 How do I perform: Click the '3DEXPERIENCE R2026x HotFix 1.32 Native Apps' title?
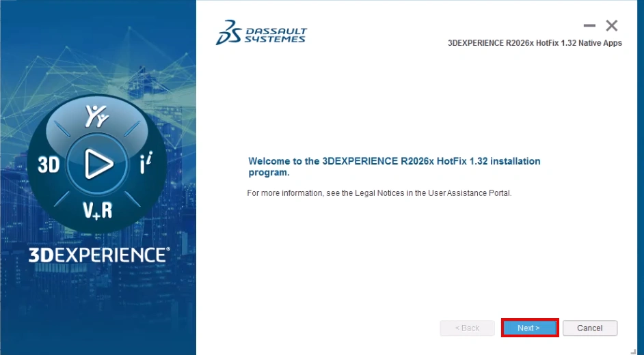point(535,43)
